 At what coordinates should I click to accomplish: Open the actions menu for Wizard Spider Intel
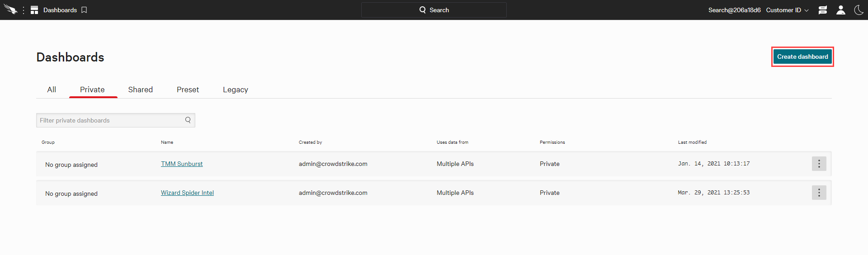(x=819, y=193)
